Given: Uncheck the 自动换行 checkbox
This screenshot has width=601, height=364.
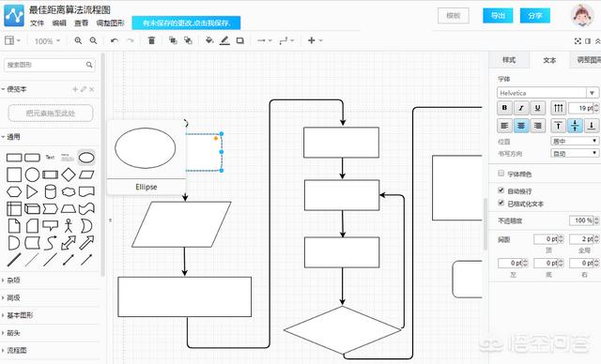Looking at the screenshot, I should point(501,190).
